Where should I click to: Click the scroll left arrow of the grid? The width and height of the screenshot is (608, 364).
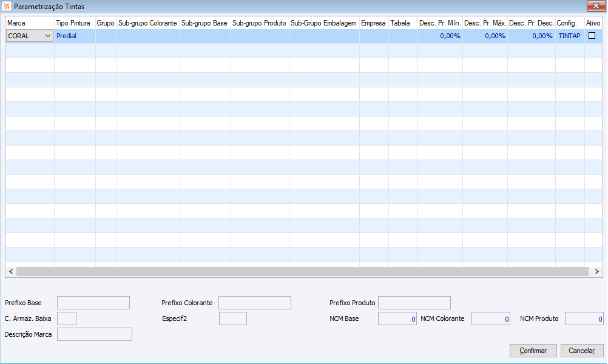click(x=11, y=271)
